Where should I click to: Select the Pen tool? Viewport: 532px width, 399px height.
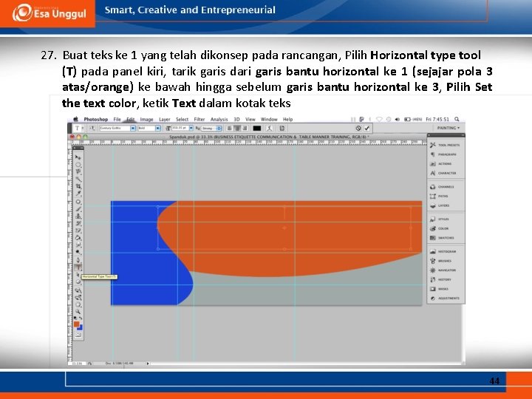(78, 260)
